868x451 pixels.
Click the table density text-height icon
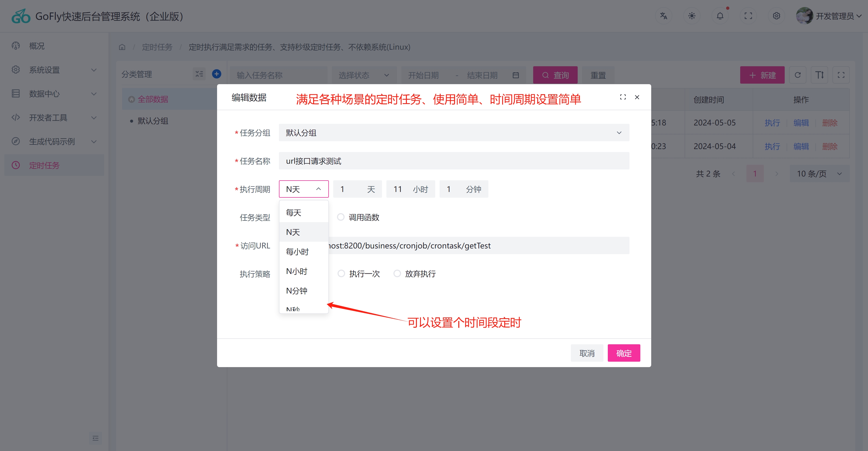(x=819, y=75)
